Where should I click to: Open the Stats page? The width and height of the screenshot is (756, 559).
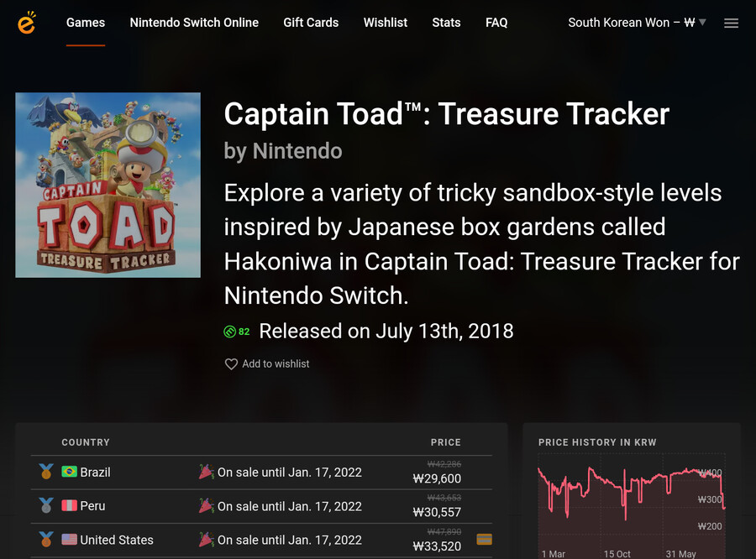[x=446, y=23]
